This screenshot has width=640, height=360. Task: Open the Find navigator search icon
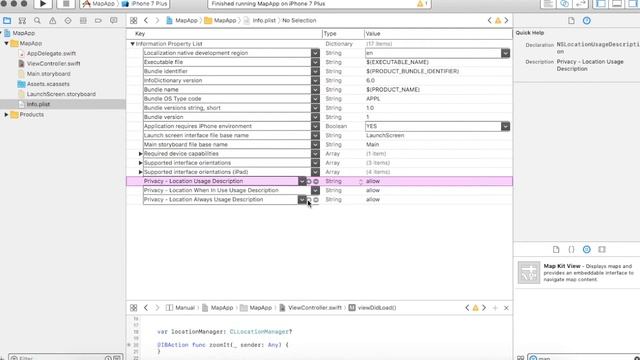pyautogui.click(x=37, y=20)
